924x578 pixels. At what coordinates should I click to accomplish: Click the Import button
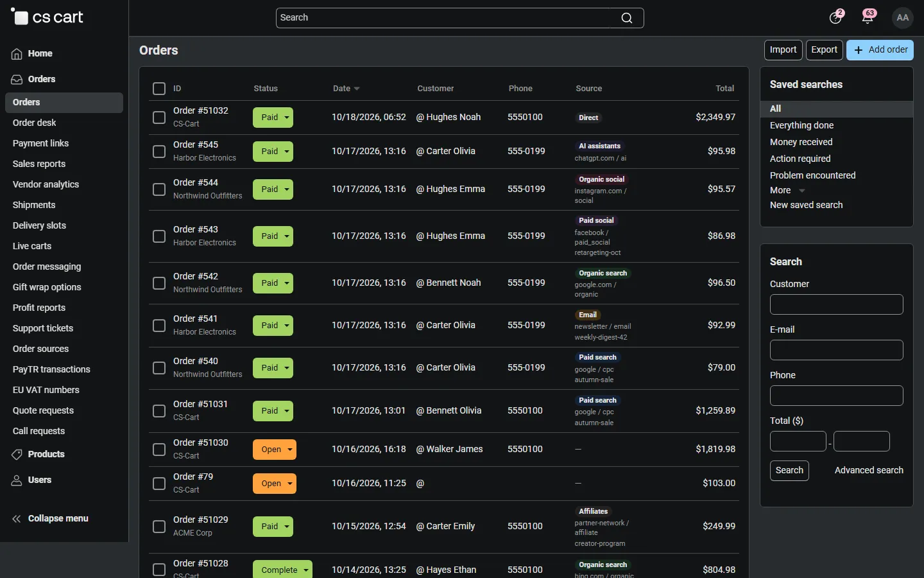point(783,50)
